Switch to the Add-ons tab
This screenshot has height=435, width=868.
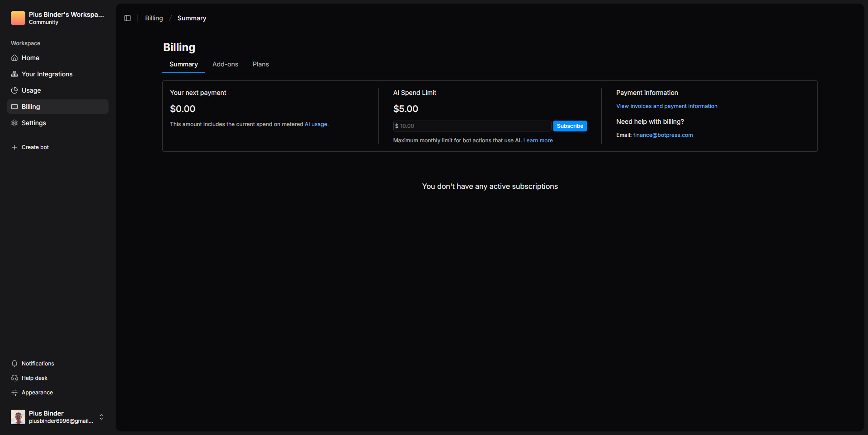(x=225, y=64)
